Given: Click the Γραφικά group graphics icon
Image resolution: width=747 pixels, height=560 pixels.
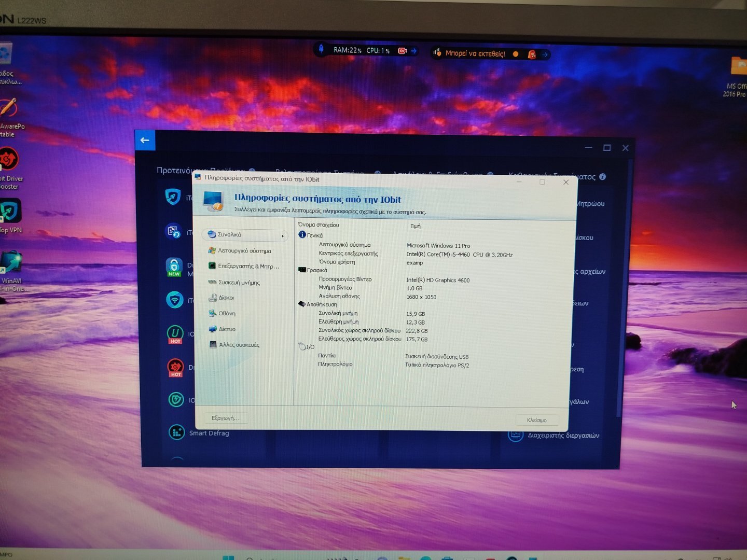Looking at the screenshot, I should coord(302,270).
